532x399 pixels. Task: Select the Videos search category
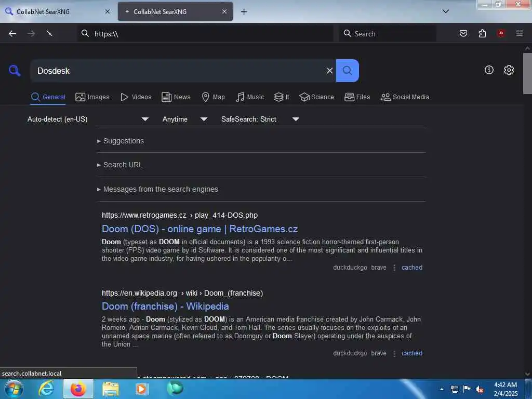[x=136, y=97]
